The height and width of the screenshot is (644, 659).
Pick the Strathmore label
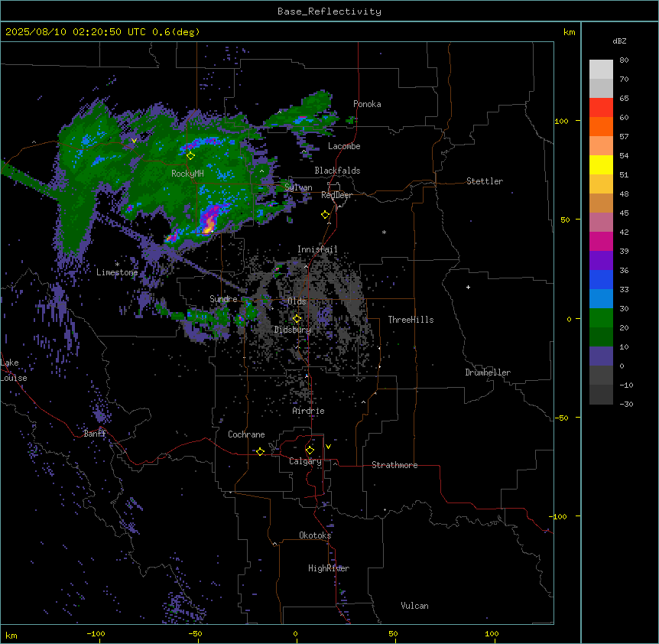tap(394, 465)
